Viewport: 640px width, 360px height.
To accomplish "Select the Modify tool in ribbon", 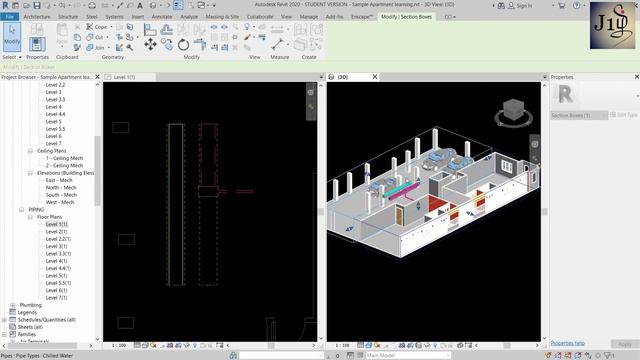I will tap(12, 37).
